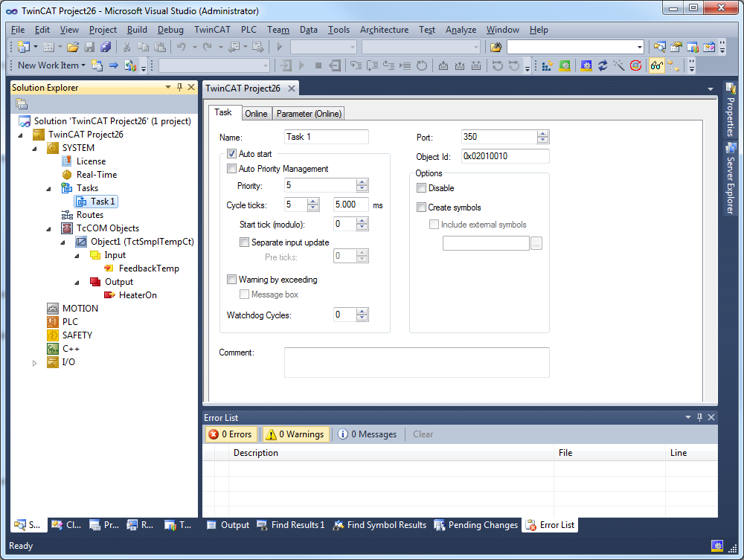Image resolution: width=744 pixels, height=560 pixels.
Task: Pin the Error List panel
Action: tap(699, 417)
